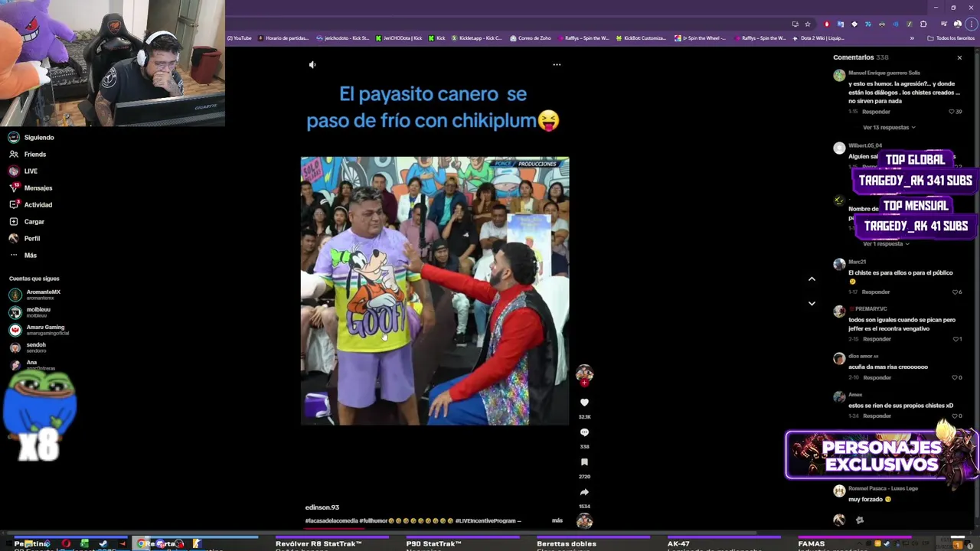The width and height of the screenshot is (980, 551).
Task: Open the sendoh followed account
Action: [29, 347]
